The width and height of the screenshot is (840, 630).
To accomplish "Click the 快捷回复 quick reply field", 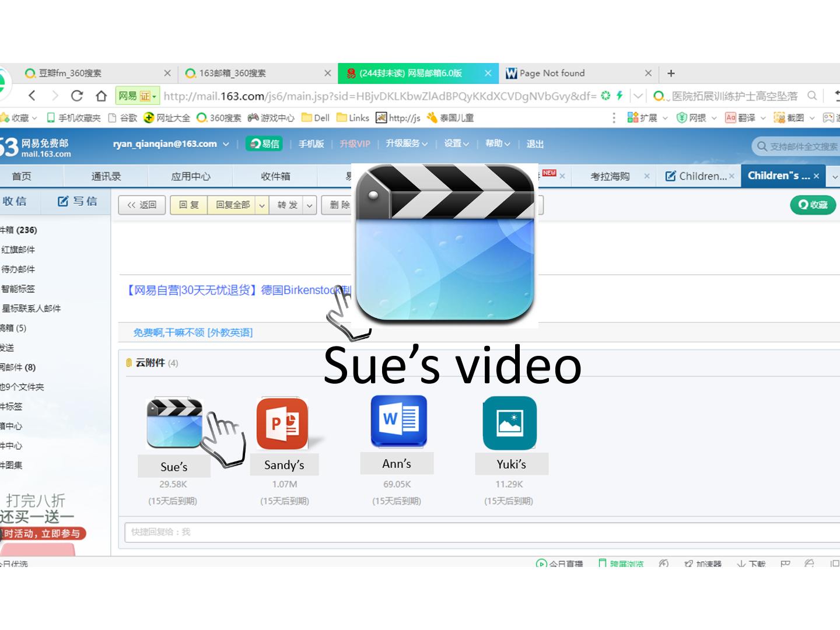I will 482,532.
